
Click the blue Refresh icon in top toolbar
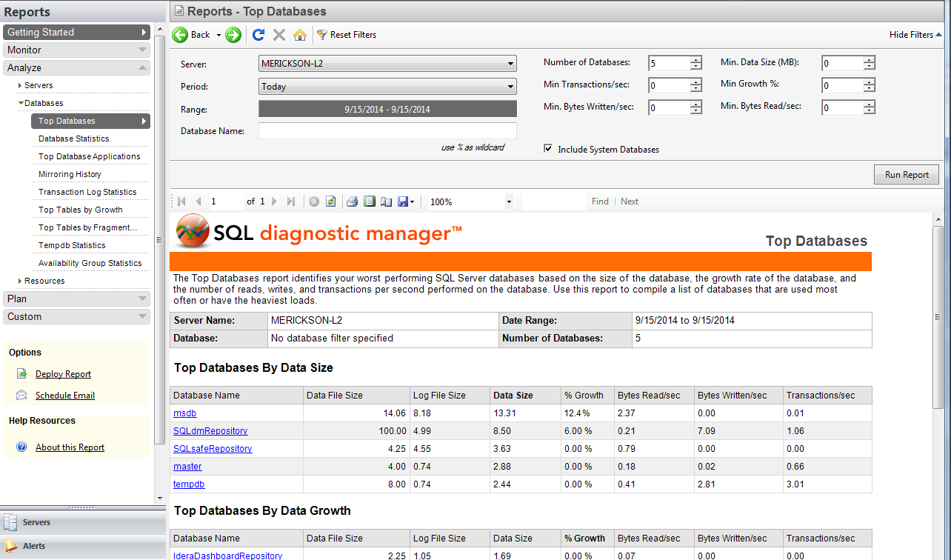coord(258,35)
